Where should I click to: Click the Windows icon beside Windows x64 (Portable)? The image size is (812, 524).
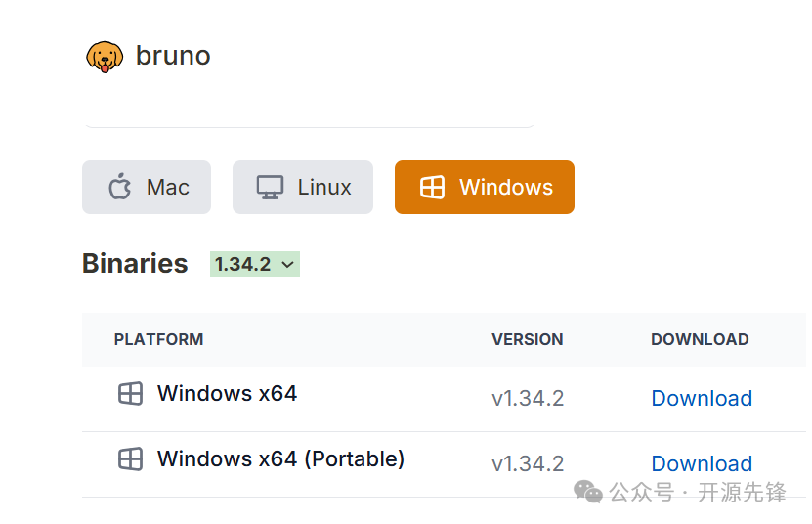point(131,459)
